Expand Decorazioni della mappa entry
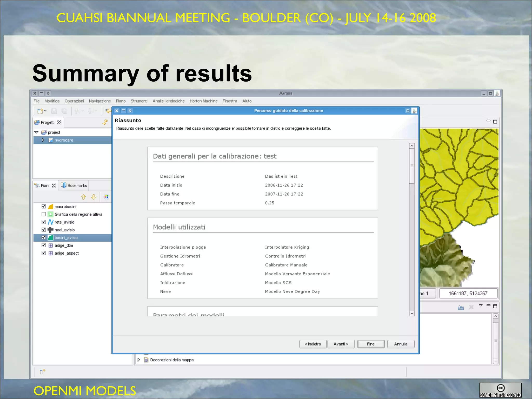The image size is (532, 399). pyautogui.click(x=139, y=360)
